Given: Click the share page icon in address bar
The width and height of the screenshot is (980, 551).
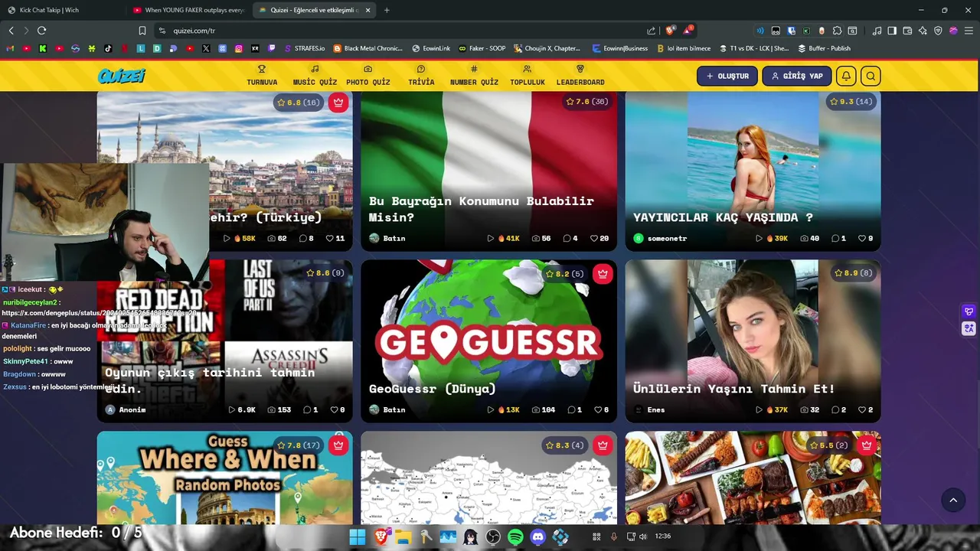Looking at the screenshot, I should 651,31.
